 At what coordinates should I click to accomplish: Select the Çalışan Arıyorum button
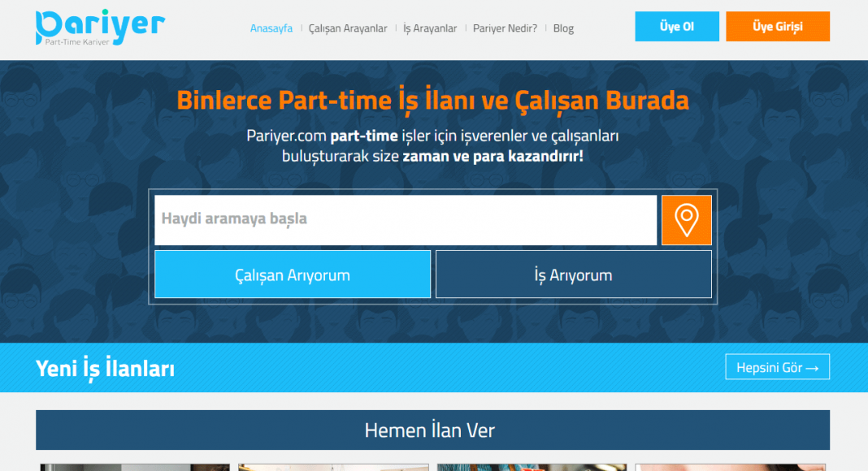point(293,274)
